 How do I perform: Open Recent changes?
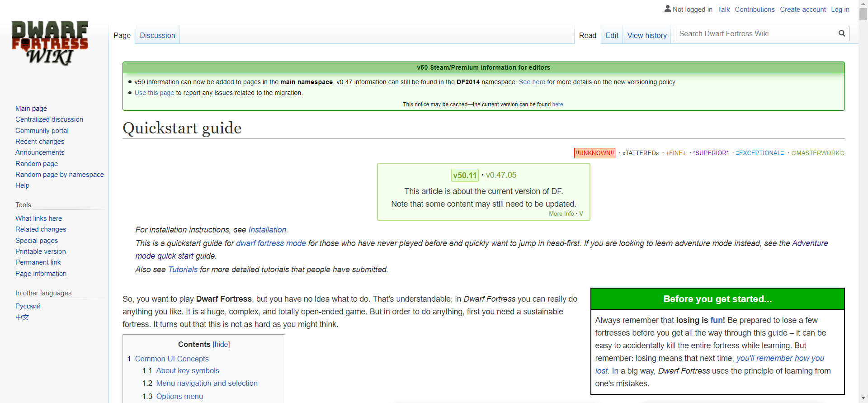coord(40,142)
